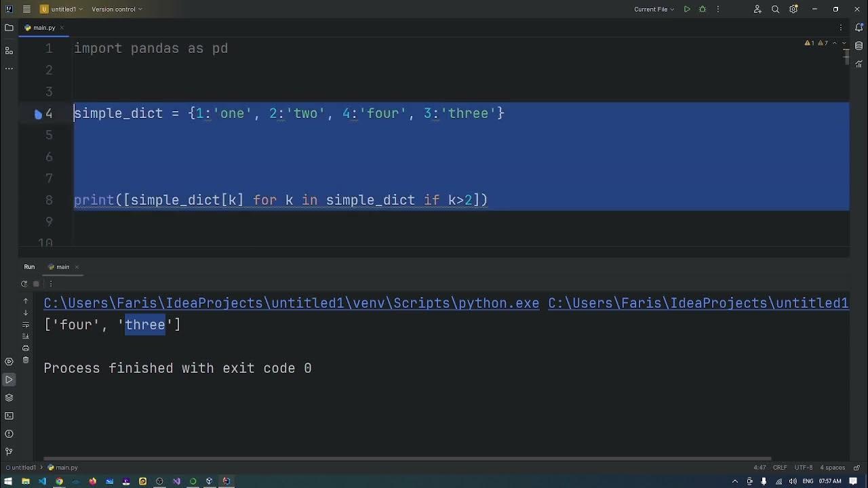Open IDE settings gear icon
This screenshot has width=868, height=488.
tap(793, 9)
